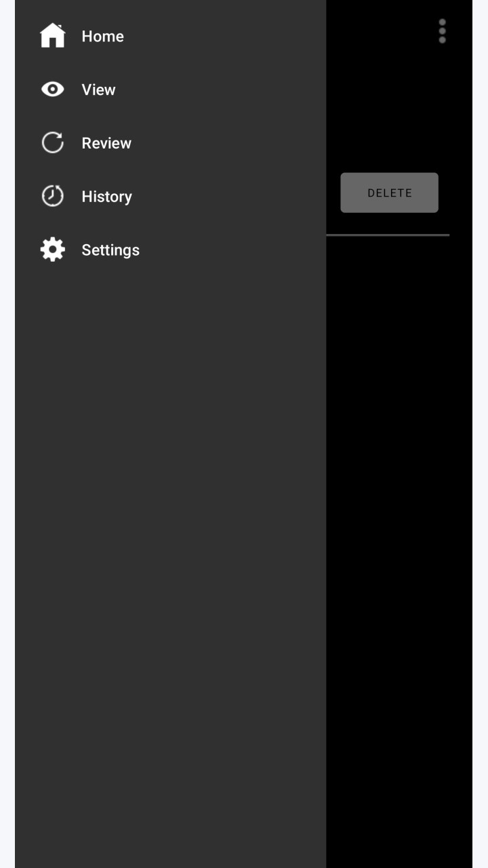Go to the Home drawer label
This screenshot has width=488, height=868.
click(102, 36)
